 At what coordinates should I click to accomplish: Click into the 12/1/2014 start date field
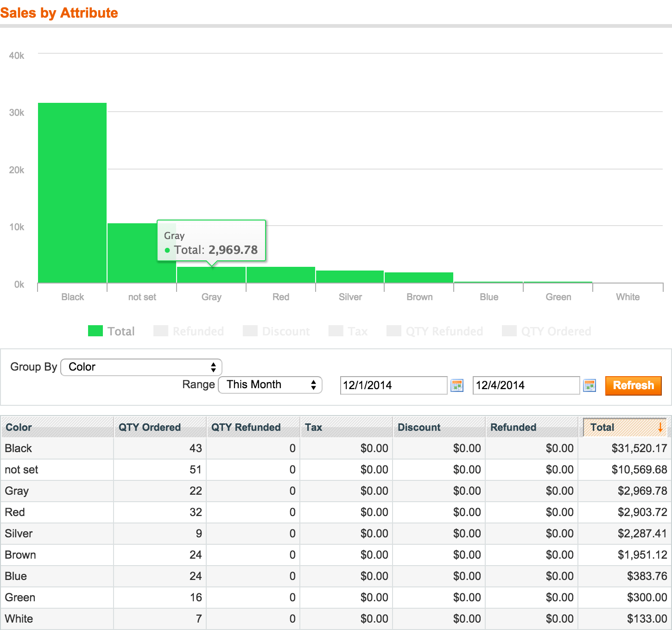click(x=393, y=385)
